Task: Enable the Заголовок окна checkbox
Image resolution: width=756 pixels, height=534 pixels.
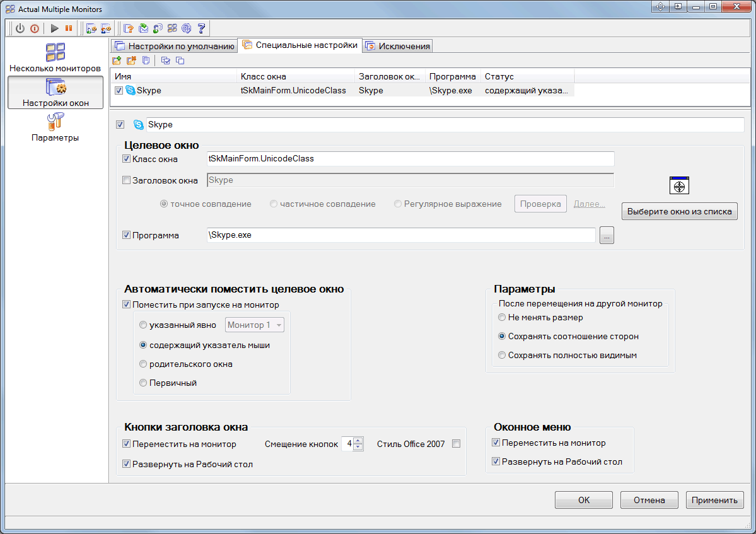Action: pos(126,180)
